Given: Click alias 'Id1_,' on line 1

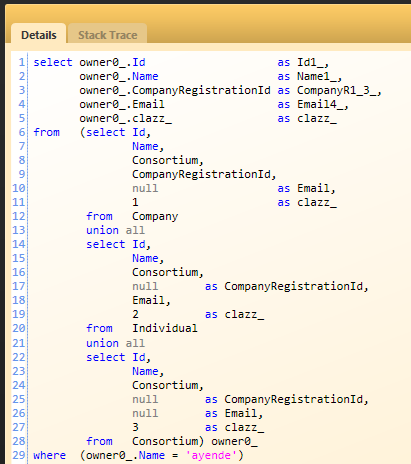Looking at the screenshot, I should [313, 63].
